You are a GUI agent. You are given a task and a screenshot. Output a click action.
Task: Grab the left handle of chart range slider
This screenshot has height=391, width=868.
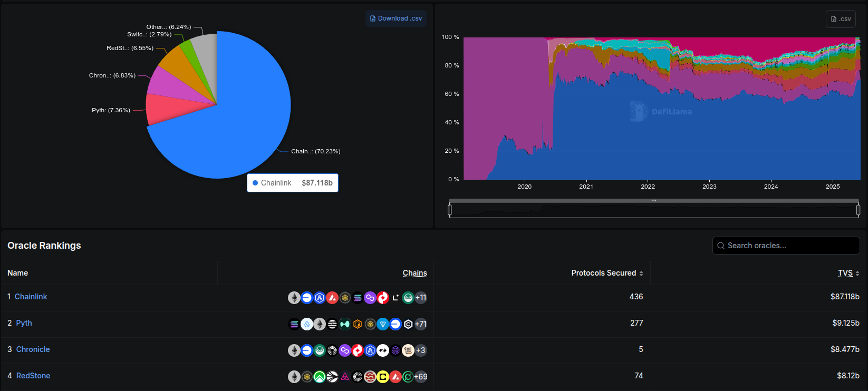pos(449,210)
